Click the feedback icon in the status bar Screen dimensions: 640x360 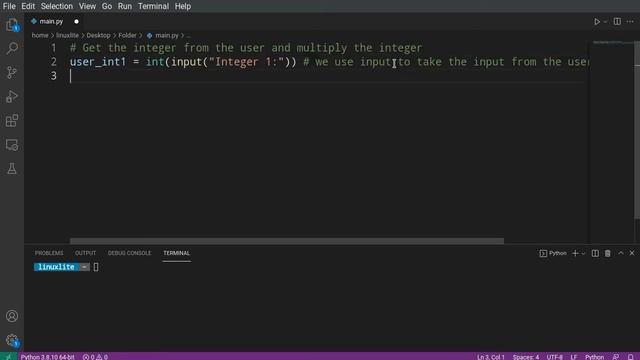click(x=616, y=357)
